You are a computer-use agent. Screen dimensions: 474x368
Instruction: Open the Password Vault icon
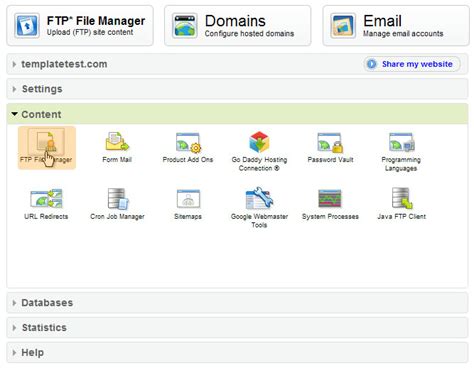[x=330, y=142]
